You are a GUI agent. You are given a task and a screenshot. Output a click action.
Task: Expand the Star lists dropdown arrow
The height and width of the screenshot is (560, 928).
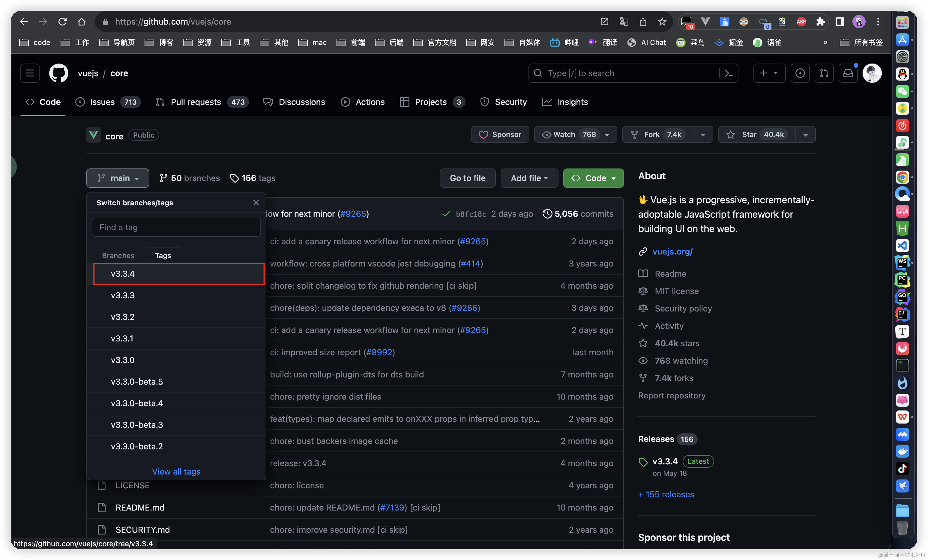tap(805, 135)
